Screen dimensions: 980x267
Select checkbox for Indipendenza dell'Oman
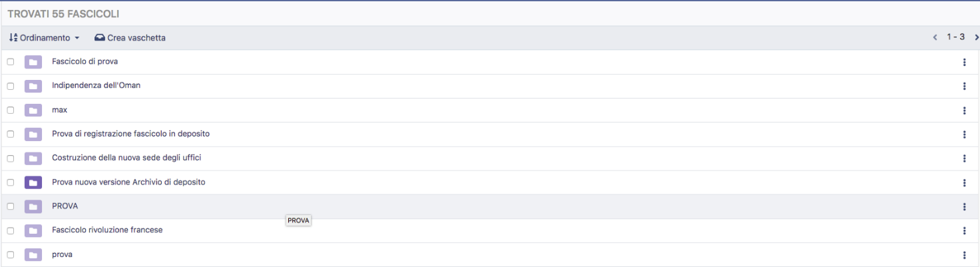click(x=11, y=86)
